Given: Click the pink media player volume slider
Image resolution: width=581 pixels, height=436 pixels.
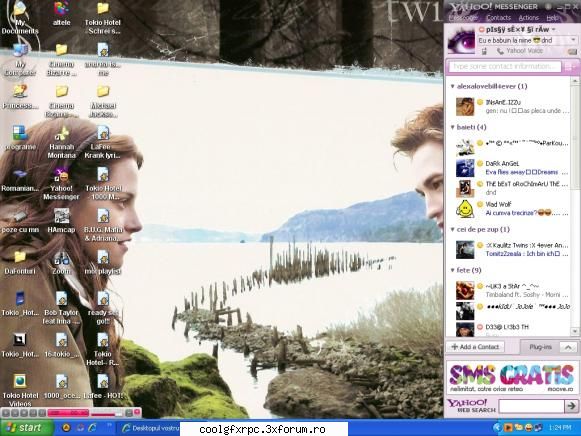Looking at the screenshot, I should tap(104, 413).
